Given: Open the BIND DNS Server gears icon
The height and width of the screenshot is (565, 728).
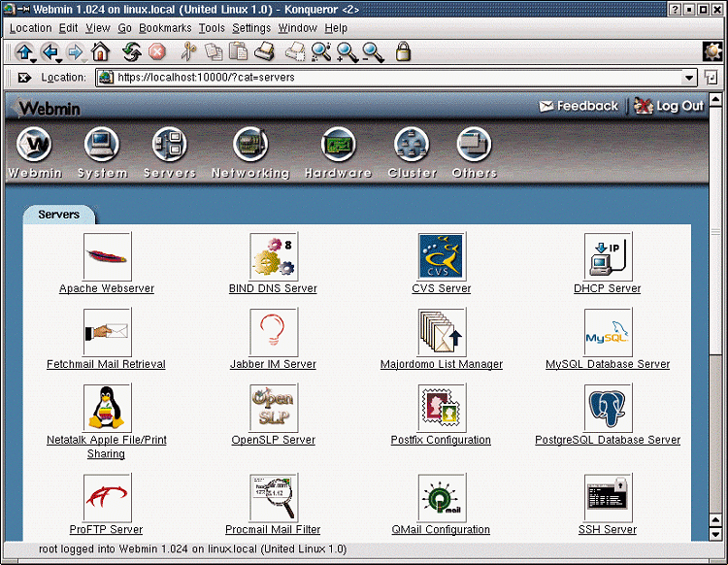Looking at the screenshot, I should 274,256.
